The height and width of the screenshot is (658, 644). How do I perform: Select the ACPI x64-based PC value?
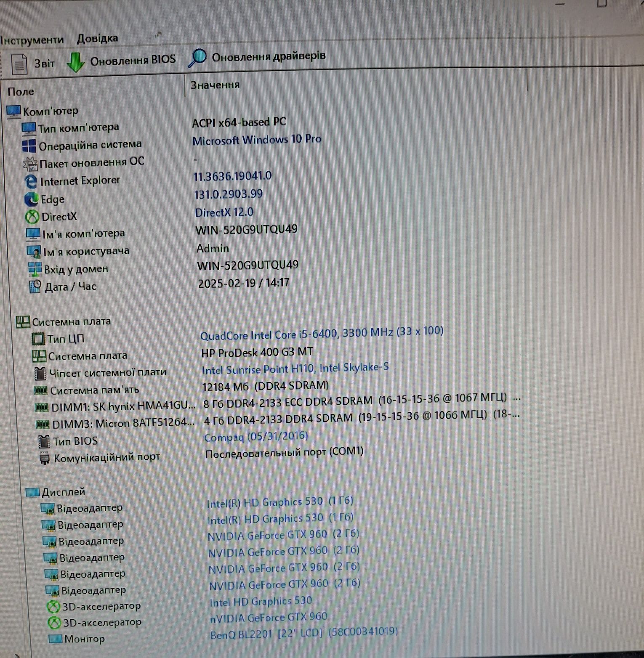click(x=239, y=122)
